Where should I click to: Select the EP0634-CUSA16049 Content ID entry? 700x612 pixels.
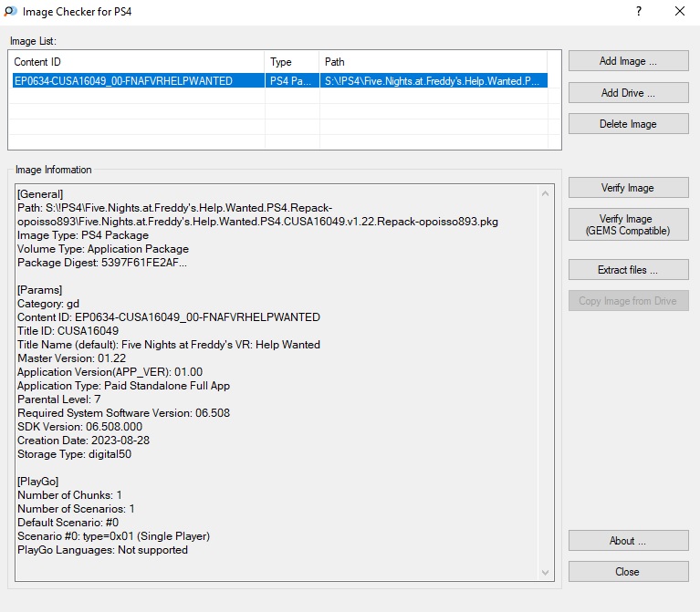(123, 81)
